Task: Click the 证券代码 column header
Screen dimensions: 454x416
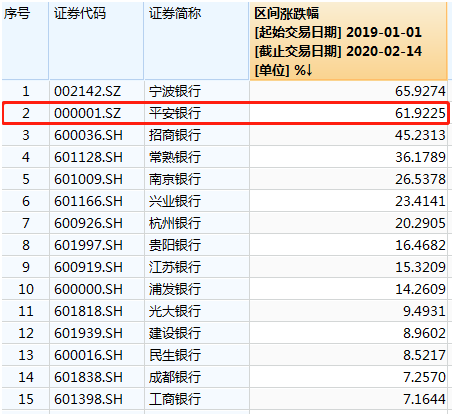Action: coord(96,41)
